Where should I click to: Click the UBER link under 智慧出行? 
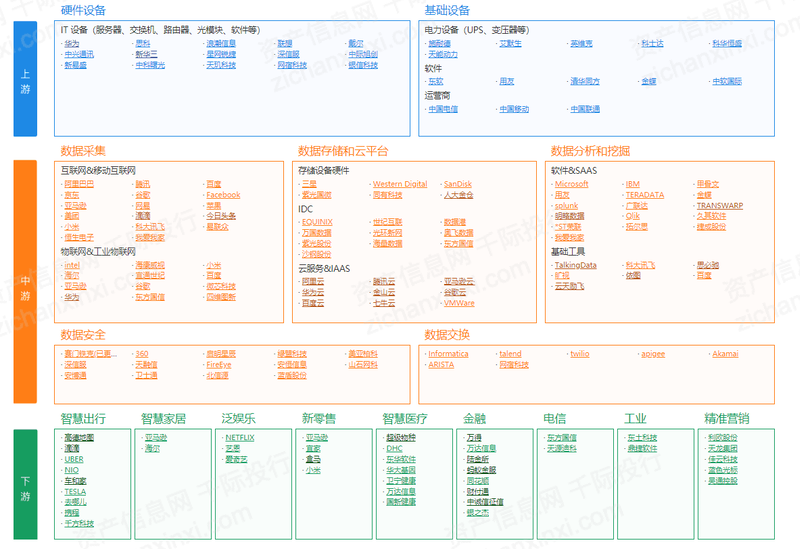pos(75,460)
